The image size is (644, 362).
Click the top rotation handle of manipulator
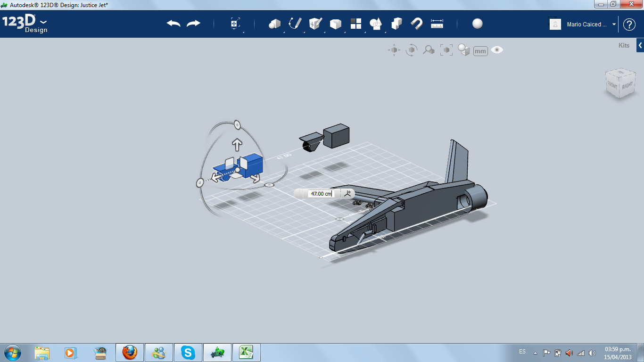pos(237,125)
